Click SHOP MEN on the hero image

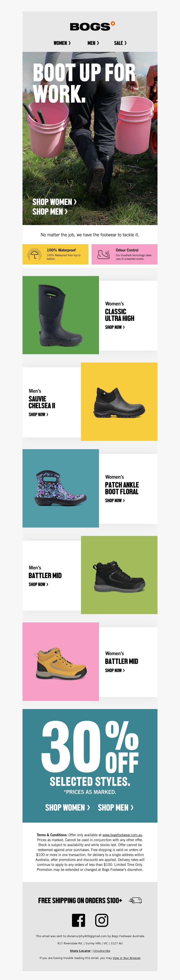[x=50, y=212]
